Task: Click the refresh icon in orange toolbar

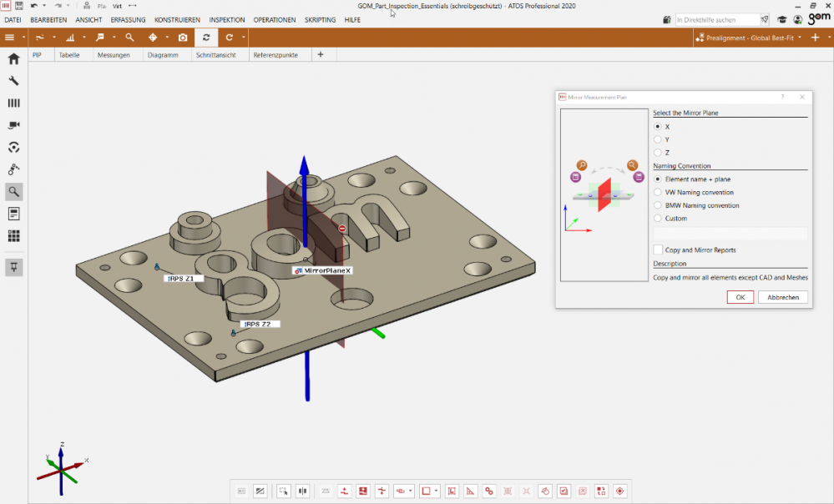Action: tap(206, 38)
